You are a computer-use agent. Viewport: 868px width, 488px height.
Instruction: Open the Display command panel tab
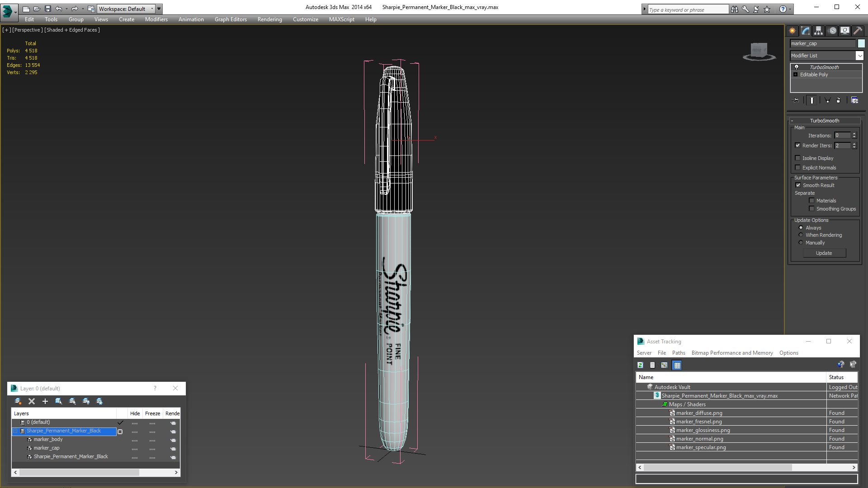pos(844,31)
